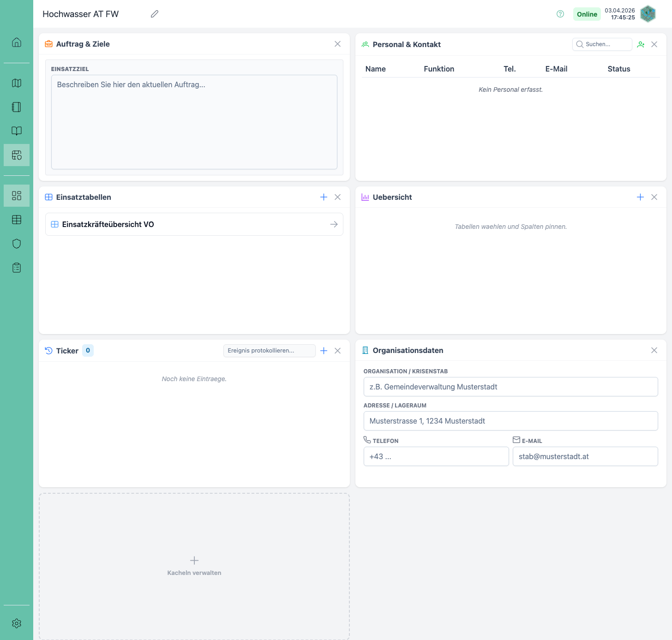Screen dimensions: 672x640
Task: Open the shield icon in sidebar
Action: [x=17, y=244]
